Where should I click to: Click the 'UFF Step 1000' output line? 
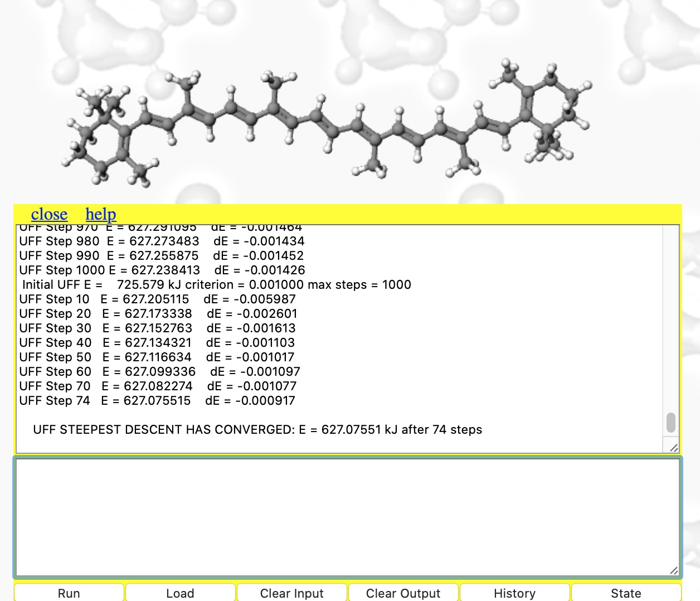point(162,270)
